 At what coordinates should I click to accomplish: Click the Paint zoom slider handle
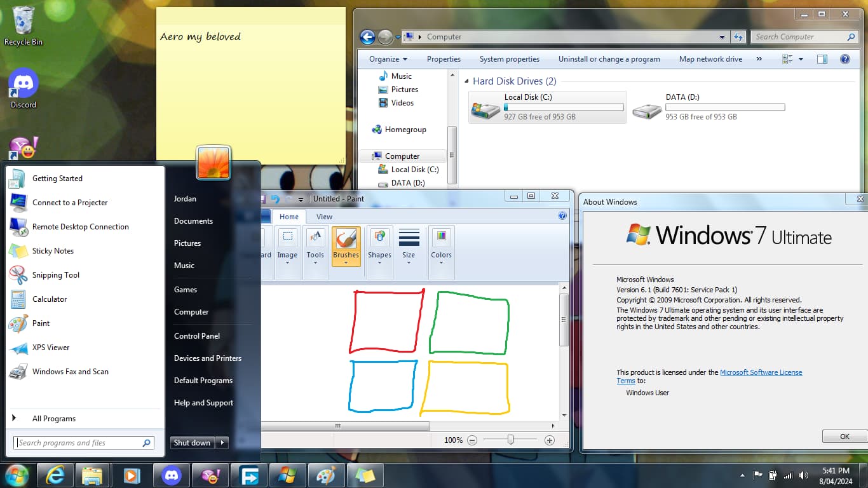(x=510, y=440)
